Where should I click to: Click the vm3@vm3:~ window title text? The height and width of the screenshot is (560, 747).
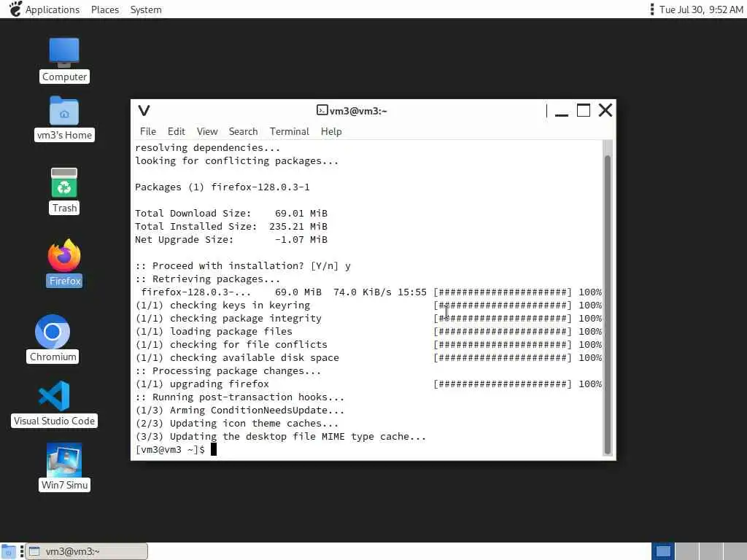click(x=358, y=111)
